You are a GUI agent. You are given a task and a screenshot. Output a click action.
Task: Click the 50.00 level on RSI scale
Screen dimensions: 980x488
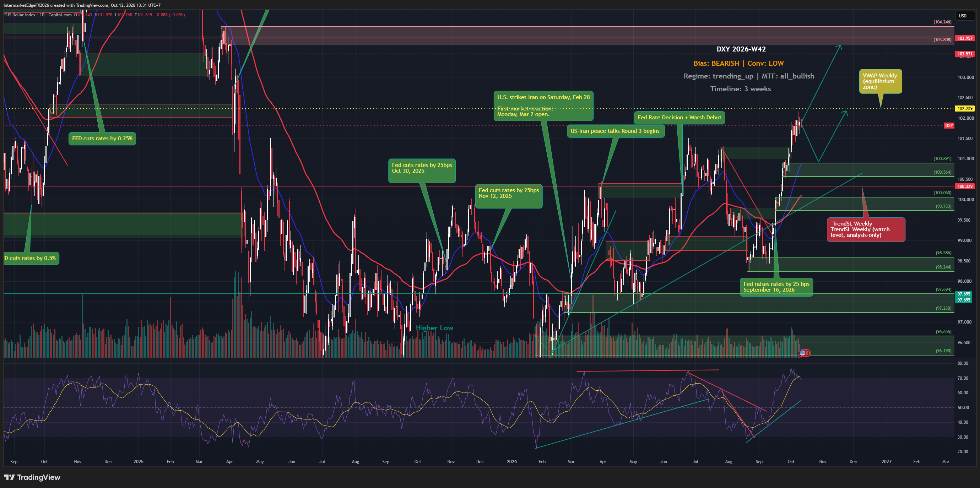(x=963, y=408)
